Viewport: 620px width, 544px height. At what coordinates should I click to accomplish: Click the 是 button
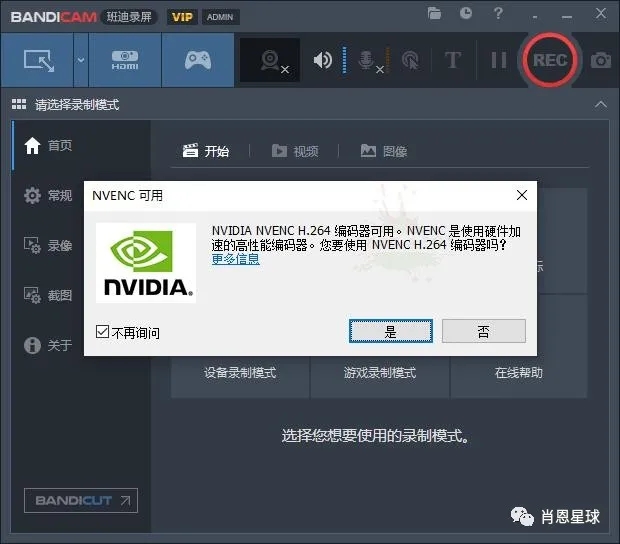click(391, 331)
